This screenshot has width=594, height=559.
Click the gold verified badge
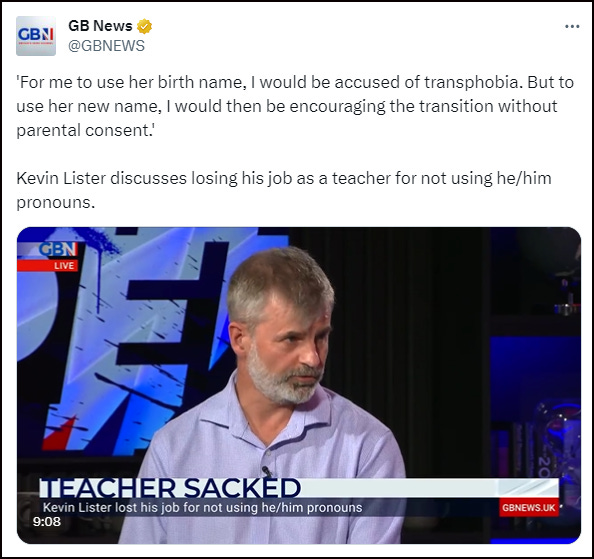144,27
